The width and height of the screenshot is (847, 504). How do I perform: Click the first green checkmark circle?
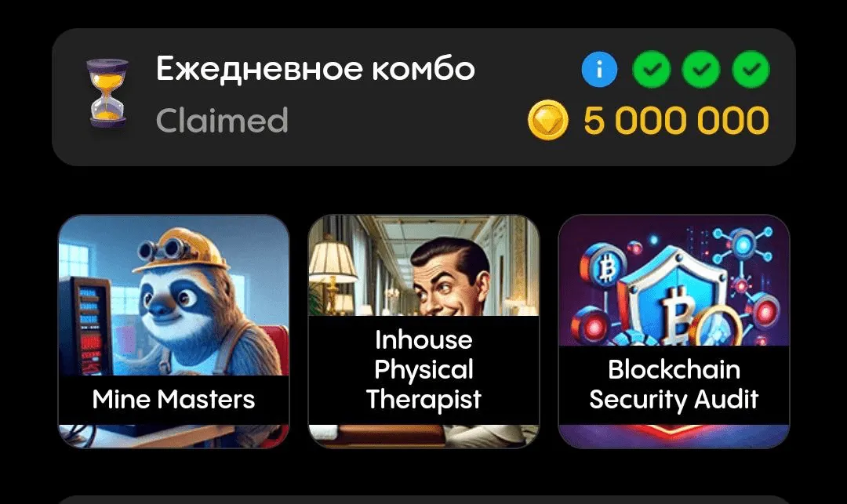click(x=652, y=69)
